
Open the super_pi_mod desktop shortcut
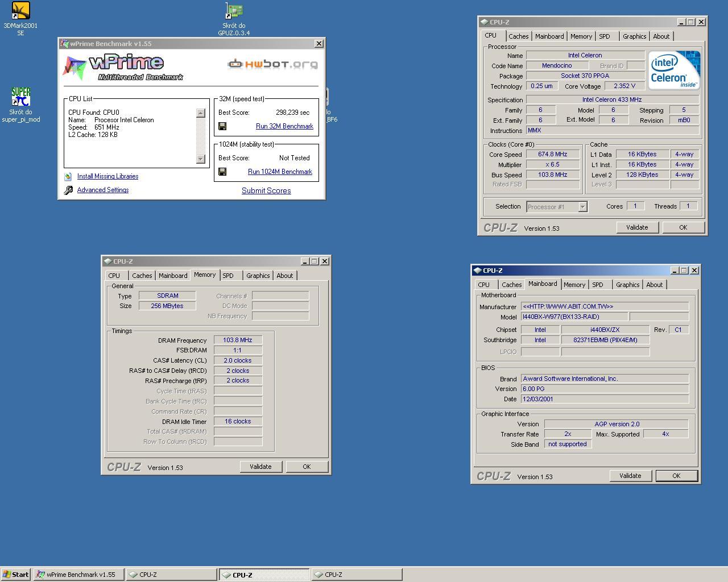(x=21, y=105)
